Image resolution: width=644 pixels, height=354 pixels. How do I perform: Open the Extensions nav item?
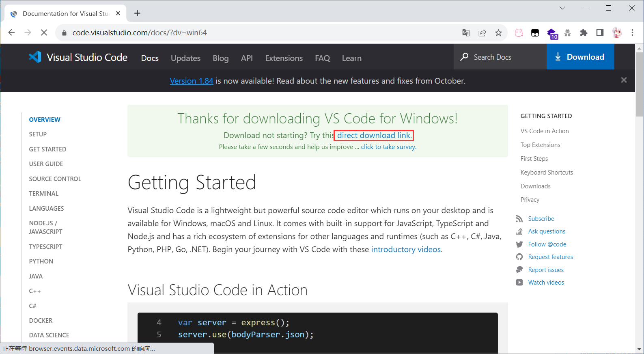tap(284, 58)
